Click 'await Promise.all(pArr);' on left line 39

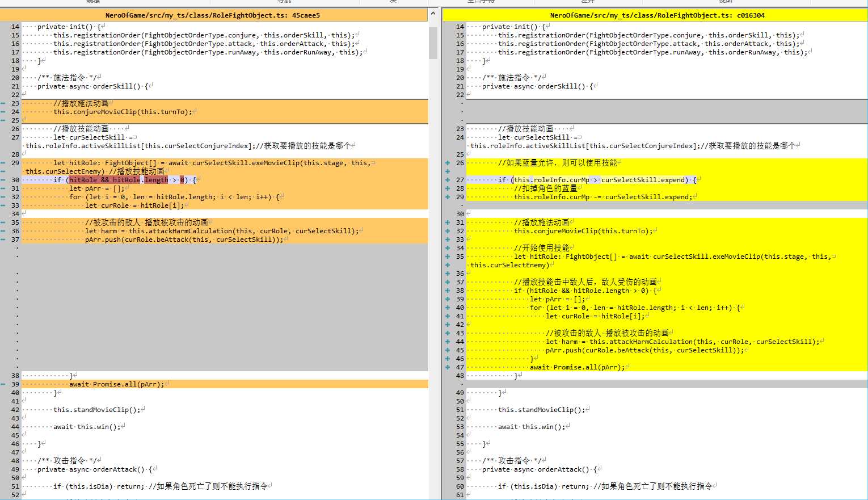coord(117,384)
